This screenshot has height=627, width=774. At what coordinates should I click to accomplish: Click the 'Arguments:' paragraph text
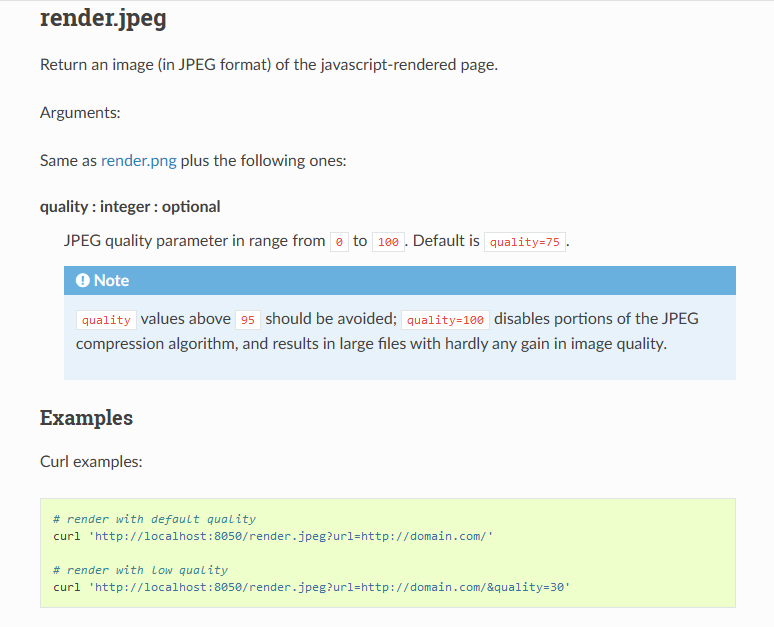click(x=80, y=113)
